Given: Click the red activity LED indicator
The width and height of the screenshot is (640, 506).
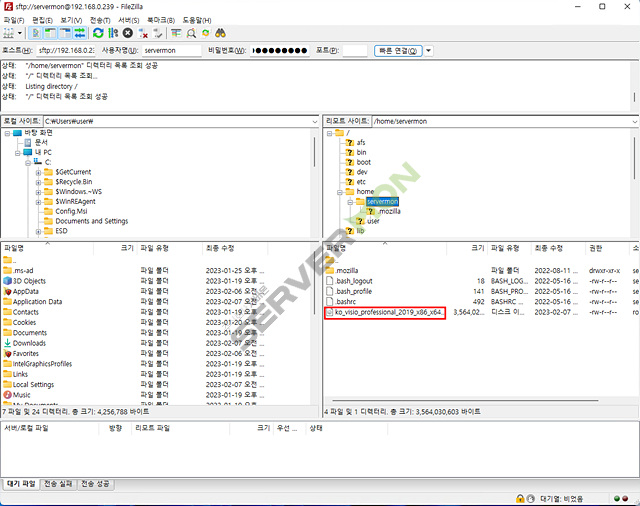Looking at the screenshot, I should click(625, 498).
